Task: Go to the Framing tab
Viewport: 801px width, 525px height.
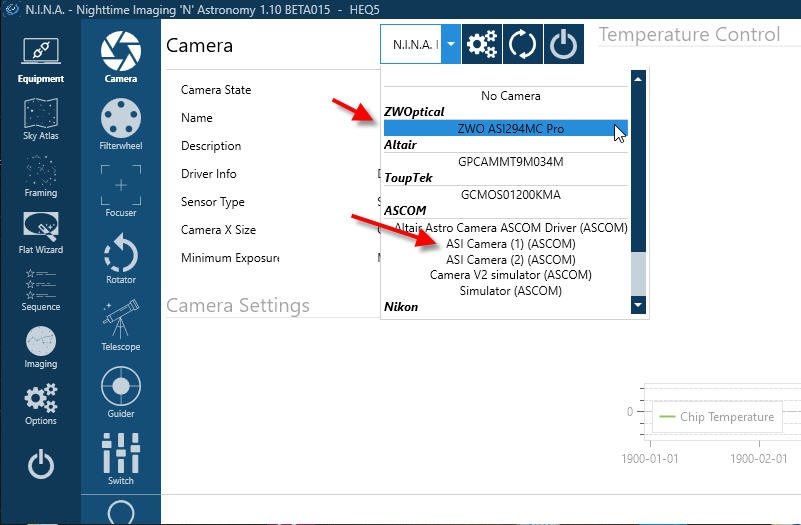Action: pos(40,176)
